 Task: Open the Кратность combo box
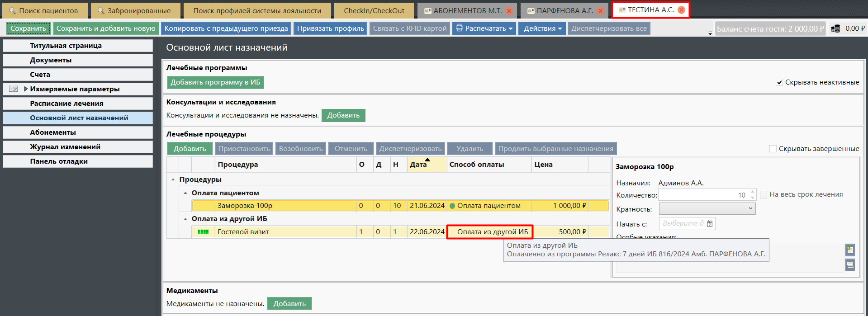click(707, 208)
